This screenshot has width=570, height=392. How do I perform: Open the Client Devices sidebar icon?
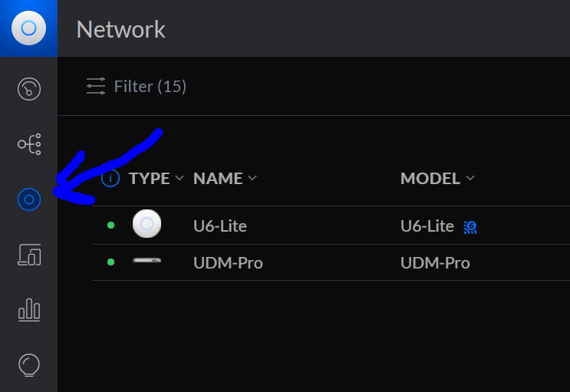(x=28, y=255)
